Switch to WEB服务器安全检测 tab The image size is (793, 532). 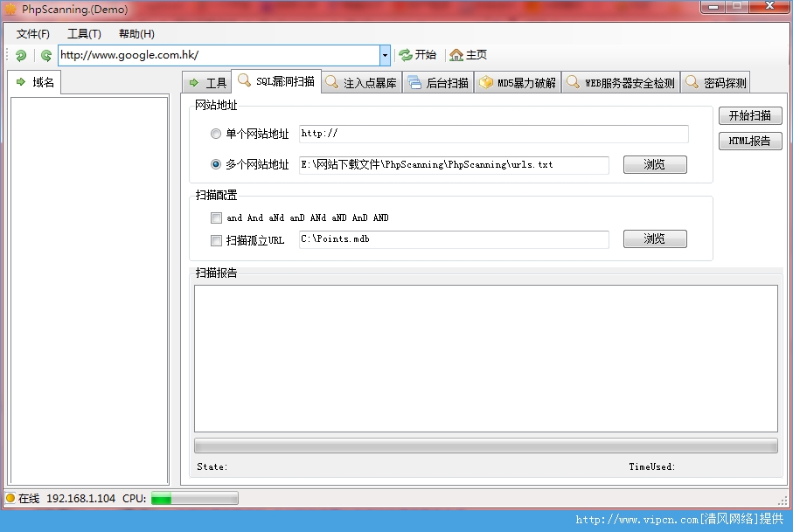click(621, 83)
